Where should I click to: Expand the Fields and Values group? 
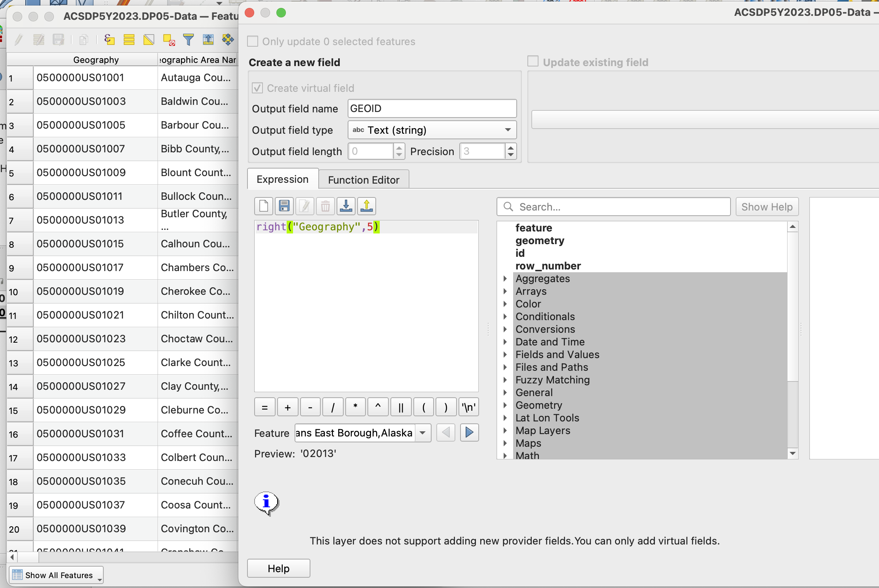505,355
